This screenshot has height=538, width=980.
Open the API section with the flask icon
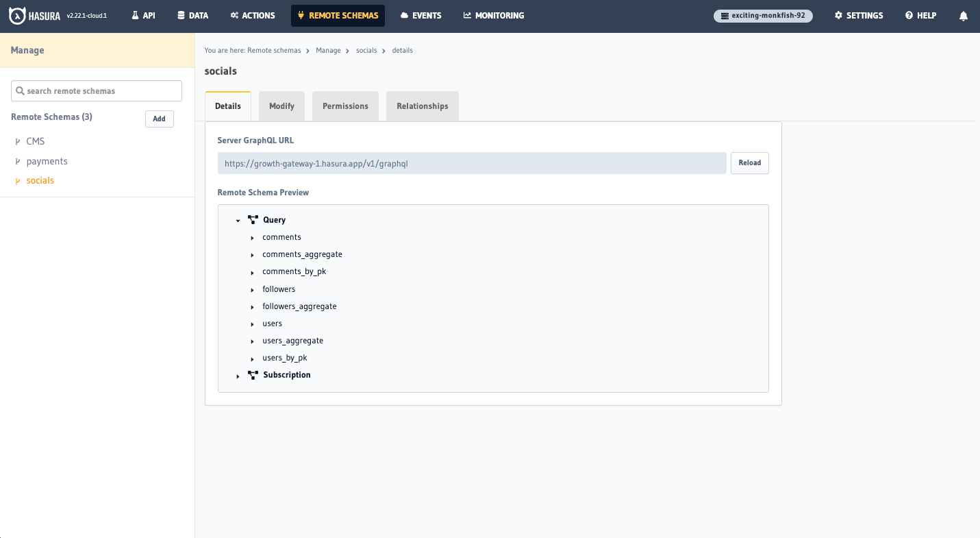(136, 16)
